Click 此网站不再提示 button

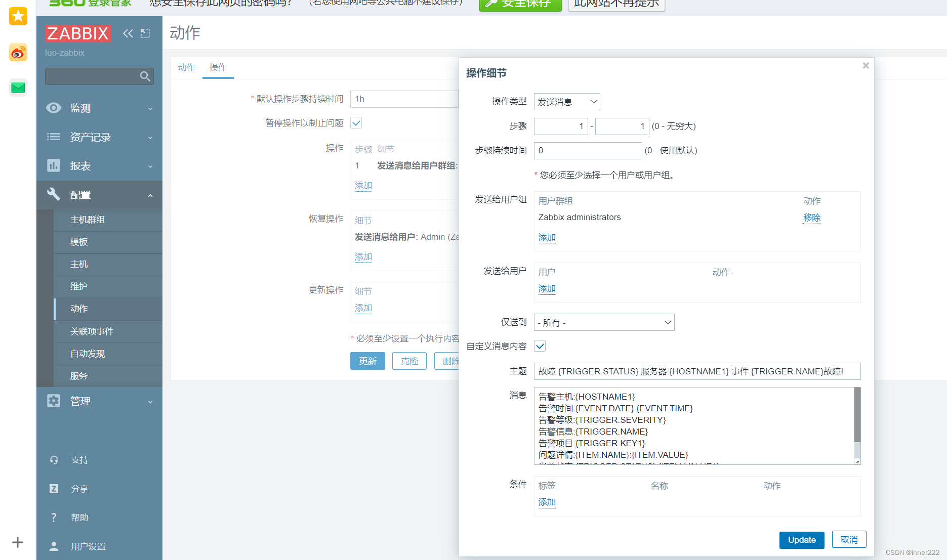tap(616, 4)
